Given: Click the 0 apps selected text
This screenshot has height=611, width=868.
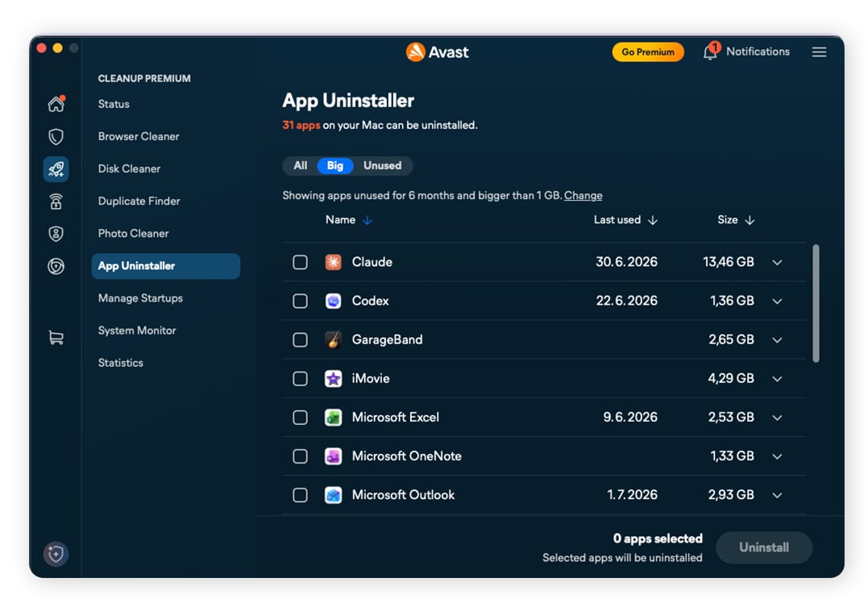Looking at the screenshot, I should tap(658, 538).
